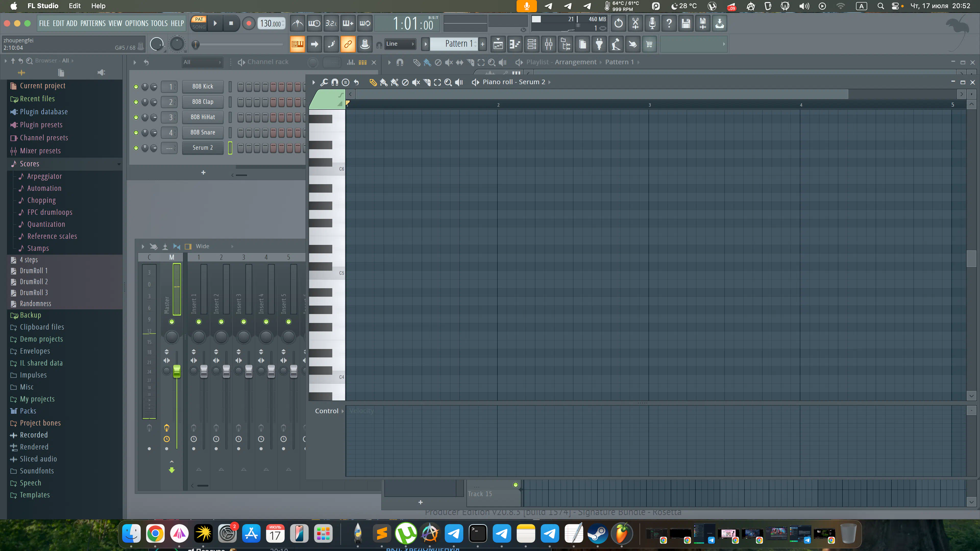Open the Playlist view icon
980x551 pixels.
point(498,44)
